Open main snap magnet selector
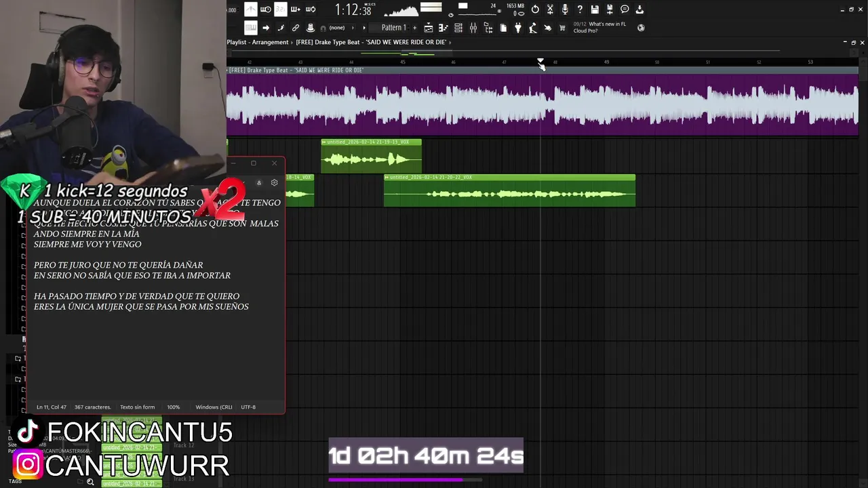Image resolution: width=868 pixels, height=488 pixels. [x=323, y=28]
